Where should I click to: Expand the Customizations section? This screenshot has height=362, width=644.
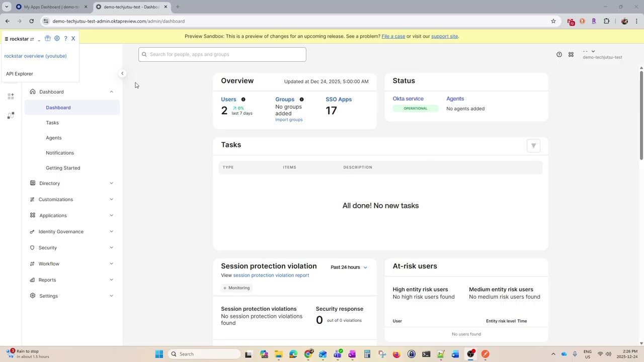(71, 199)
